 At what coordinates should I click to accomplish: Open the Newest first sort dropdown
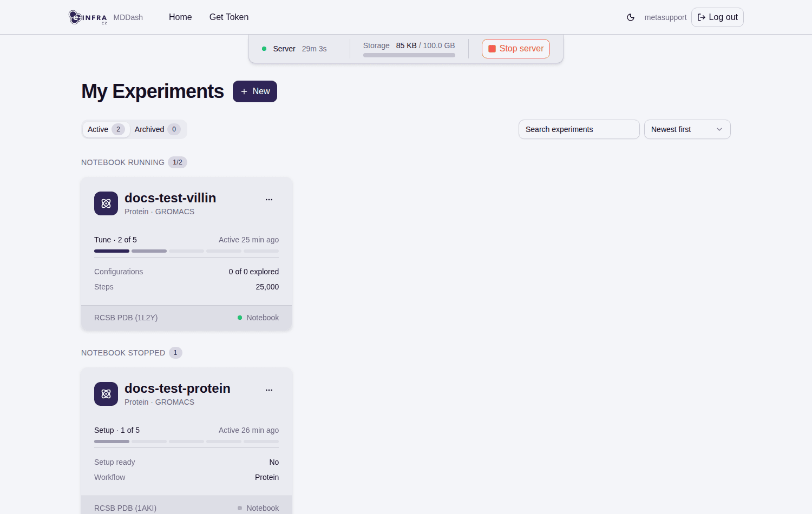pyautogui.click(x=687, y=129)
